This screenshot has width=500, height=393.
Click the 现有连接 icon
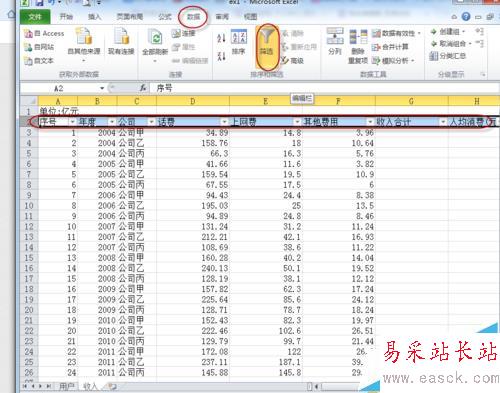(121, 42)
